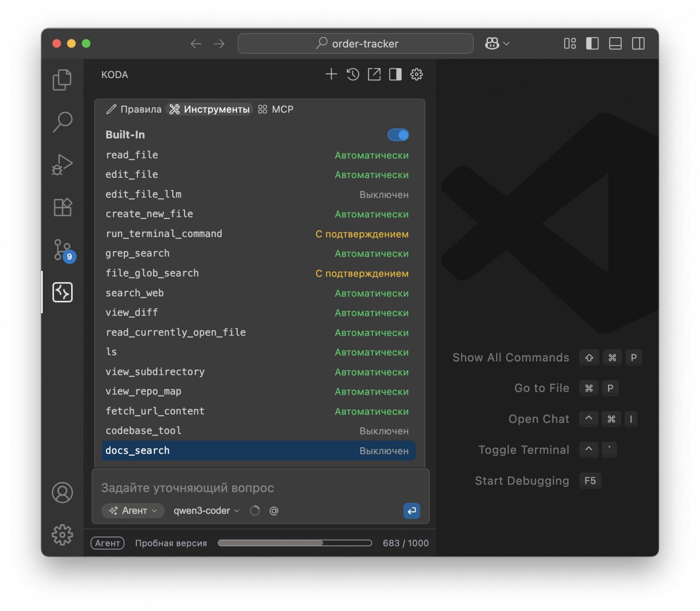Open a new KODA chat session
Image resolution: width=700 pixels, height=611 pixels.
click(x=331, y=74)
